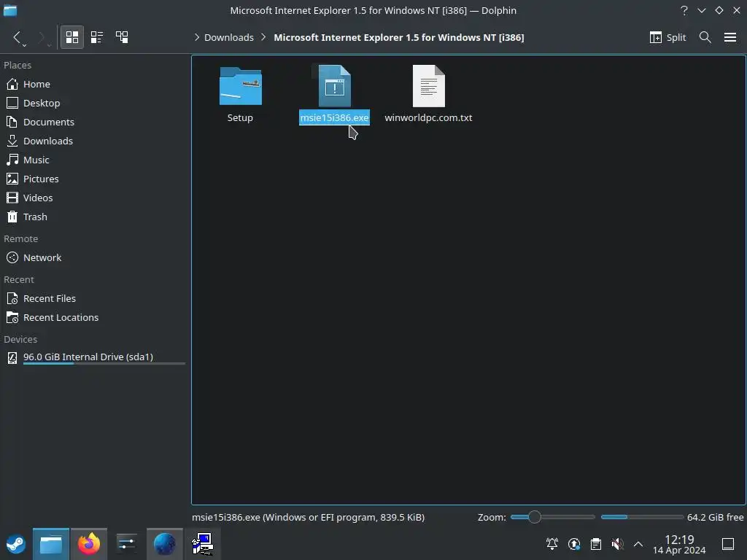Click the muted volume tray icon
This screenshot has width=747, height=560.
point(617,544)
